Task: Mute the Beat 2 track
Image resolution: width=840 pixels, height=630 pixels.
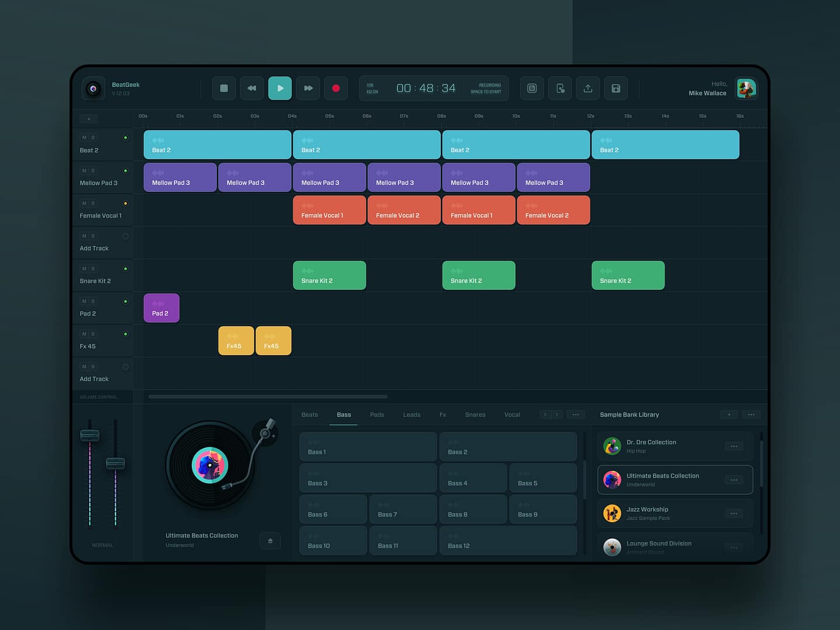Action: 83,137
